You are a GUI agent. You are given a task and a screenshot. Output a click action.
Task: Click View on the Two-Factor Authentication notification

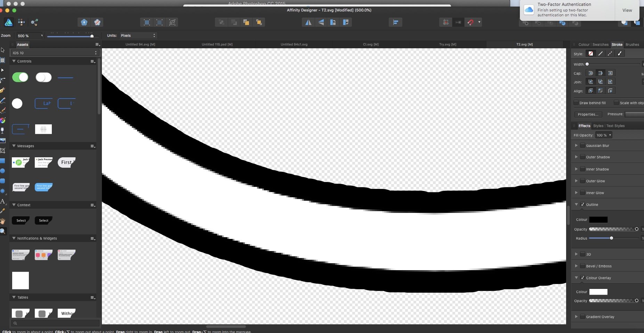pyautogui.click(x=627, y=10)
